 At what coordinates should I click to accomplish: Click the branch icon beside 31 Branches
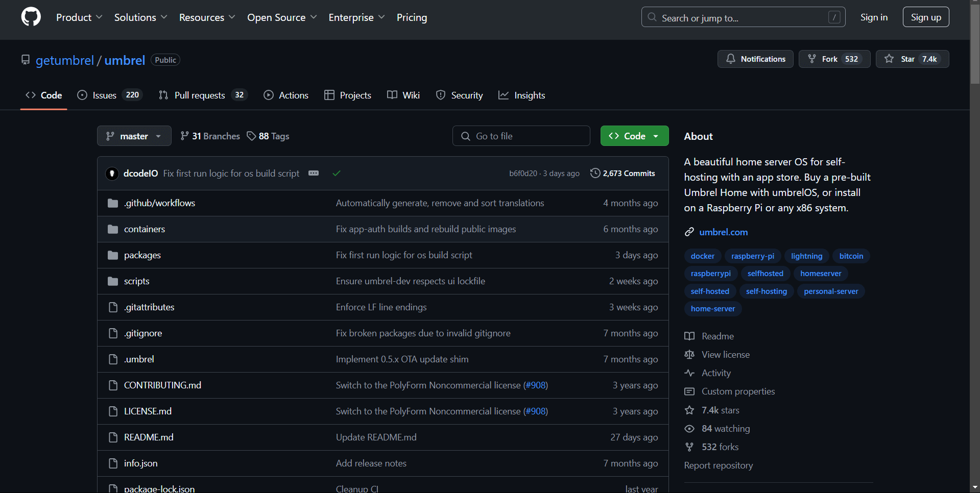tap(184, 136)
